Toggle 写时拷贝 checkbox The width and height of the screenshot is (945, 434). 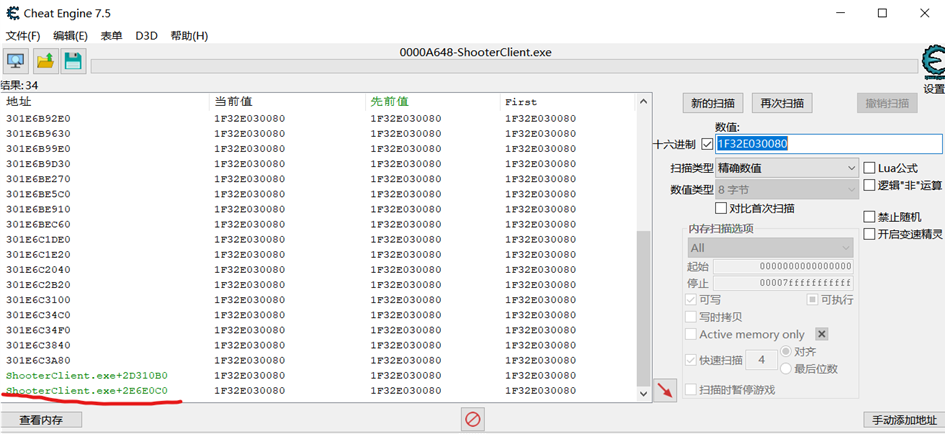pos(691,317)
